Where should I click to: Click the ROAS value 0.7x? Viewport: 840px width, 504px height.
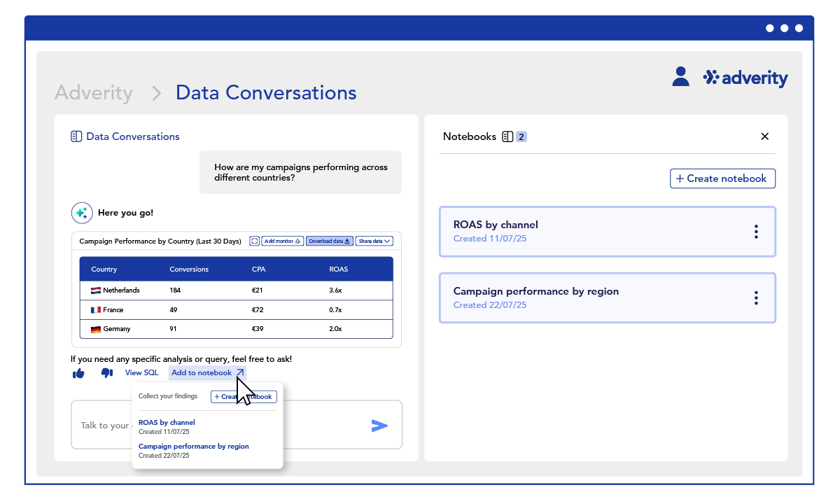coord(335,309)
